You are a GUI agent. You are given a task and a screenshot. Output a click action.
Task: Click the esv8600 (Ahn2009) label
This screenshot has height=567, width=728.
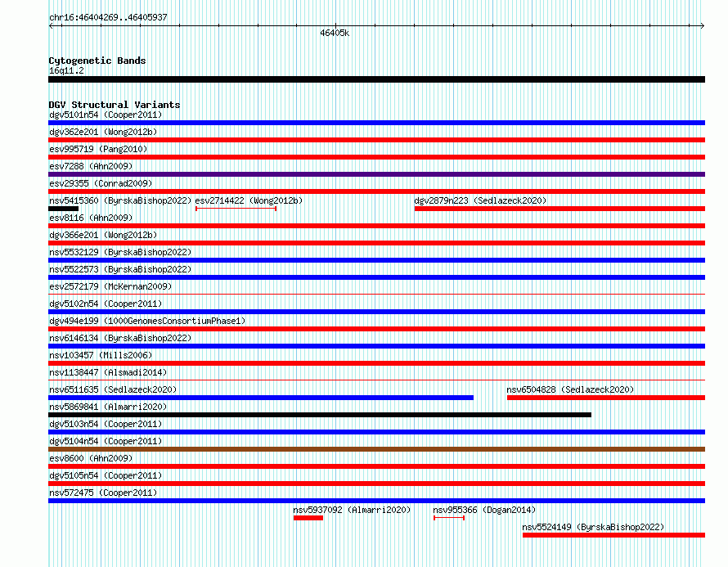91,458
